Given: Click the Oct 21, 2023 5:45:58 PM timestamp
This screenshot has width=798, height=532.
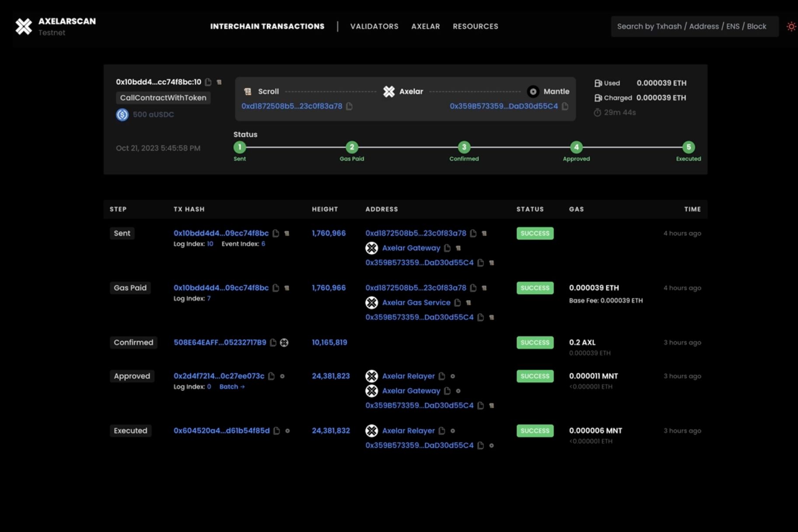Looking at the screenshot, I should pyautogui.click(x=158, y=148).
